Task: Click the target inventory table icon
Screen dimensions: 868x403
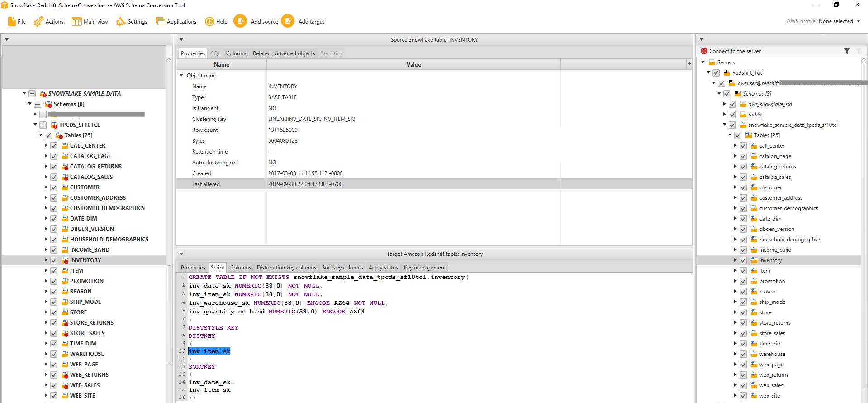Action: click(x=754, y=260)
